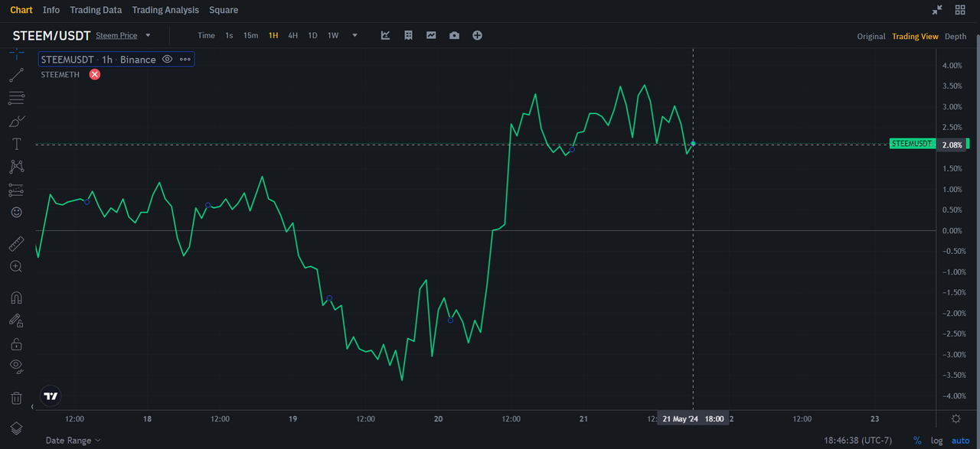Open the Square tab
Viewport: 980px width, 449px height.
tap(224, 10)
